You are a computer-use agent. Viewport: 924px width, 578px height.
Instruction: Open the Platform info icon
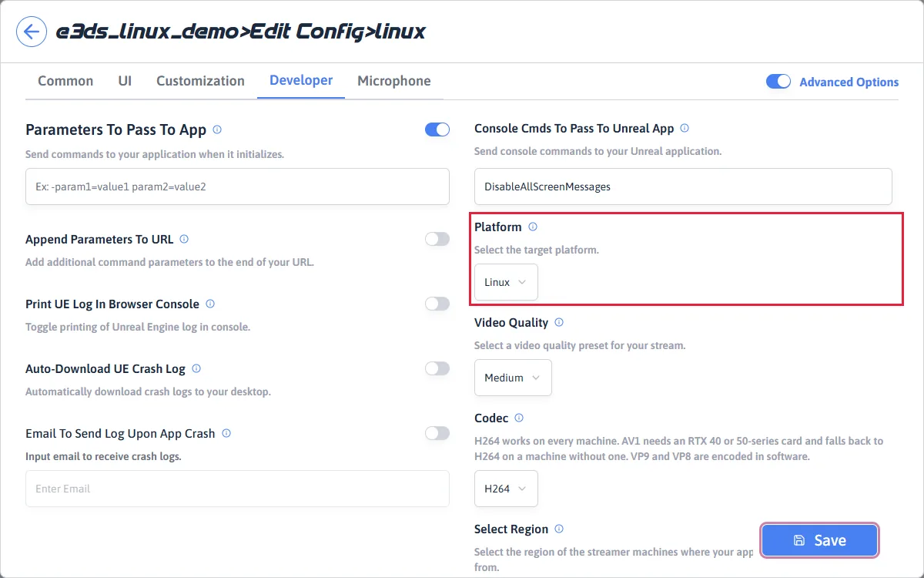[x=533, y=227]
